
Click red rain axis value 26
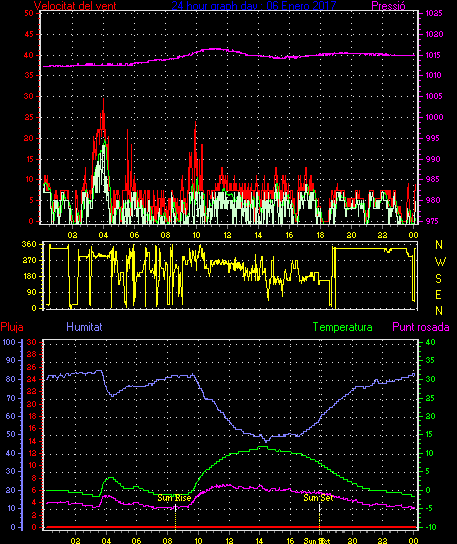coord(32,367)
